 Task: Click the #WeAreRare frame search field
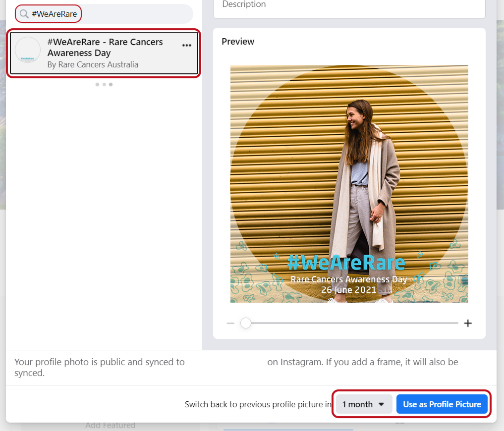click(104, 14)
